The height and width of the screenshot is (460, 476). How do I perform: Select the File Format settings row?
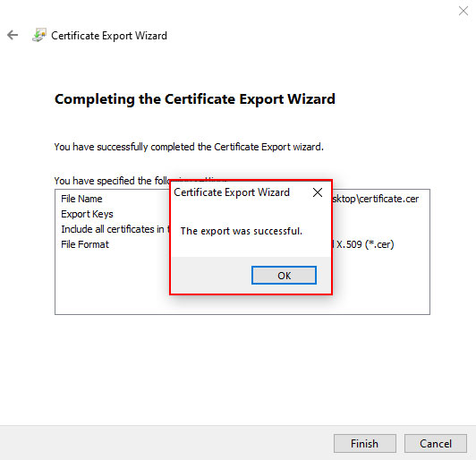(242, 244)
